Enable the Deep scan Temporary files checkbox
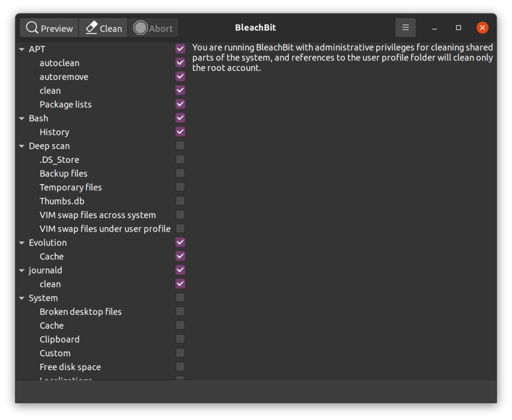Image resolution: width=512 pixels, height=420 pixels. [180, 187]
